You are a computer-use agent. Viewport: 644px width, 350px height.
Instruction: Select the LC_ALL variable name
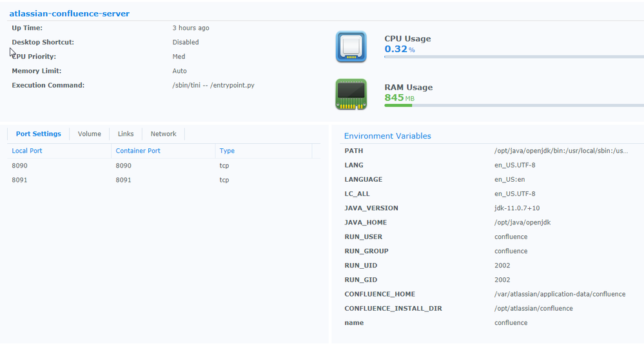pos(357,194)
